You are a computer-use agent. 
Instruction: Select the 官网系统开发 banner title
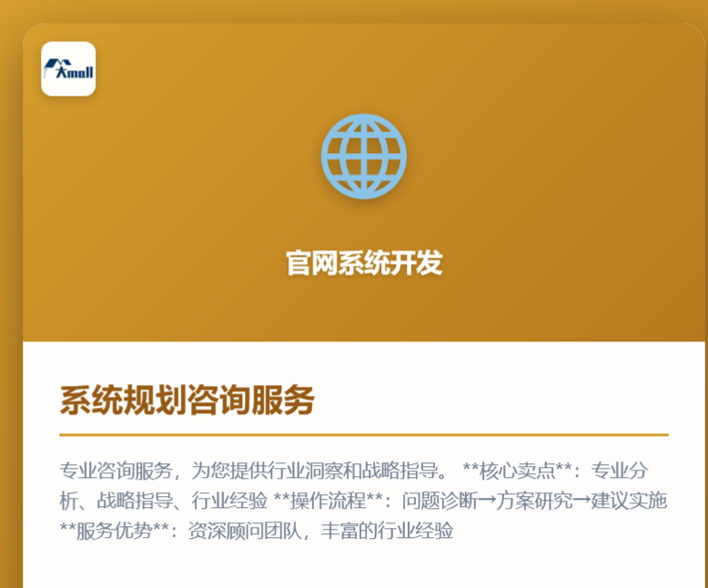pos(363,263)
